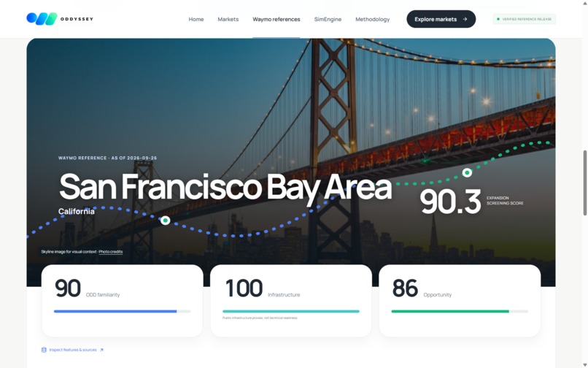Viewport: 588px width, 368px height.
Task: Open the Methodology nav item
Action: point(372,19)
